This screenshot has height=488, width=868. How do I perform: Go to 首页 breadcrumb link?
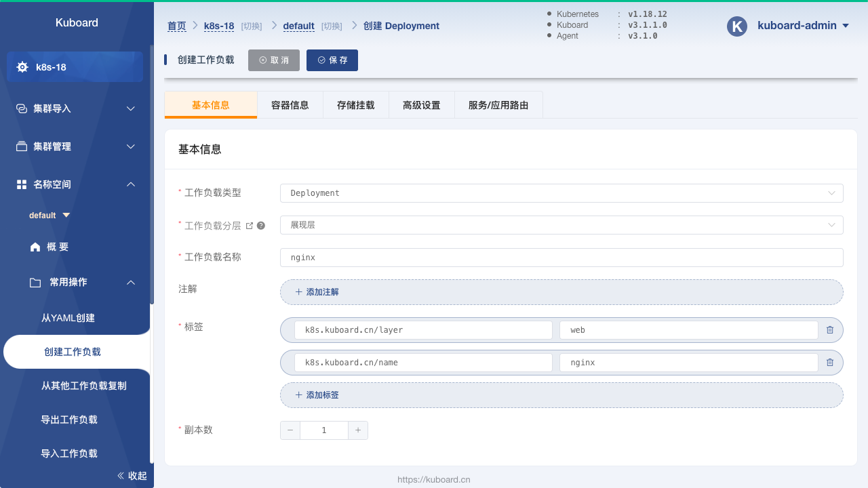[177, 26]
